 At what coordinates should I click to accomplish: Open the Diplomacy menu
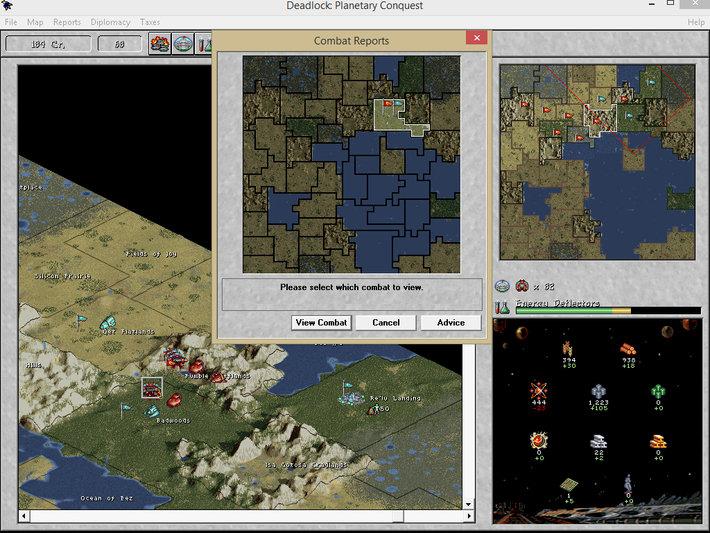click(x=110, y=22)
